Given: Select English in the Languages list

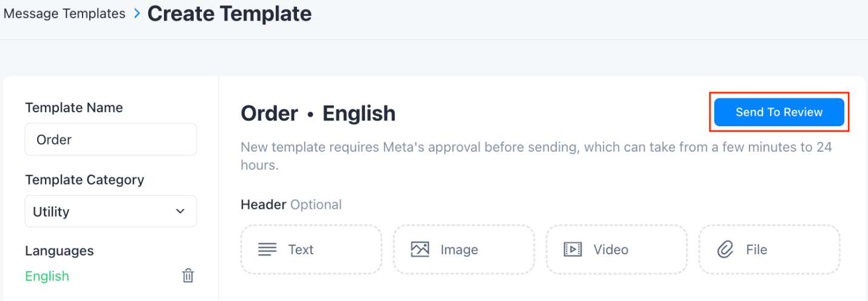Looking at the screenshot, I should click(x=47, y=276).
